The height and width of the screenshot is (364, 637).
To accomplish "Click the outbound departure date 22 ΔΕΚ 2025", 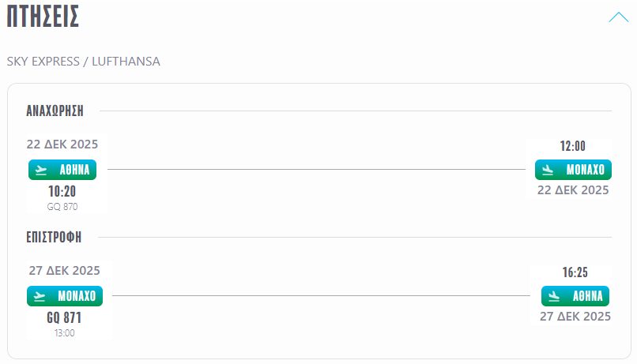I will tap(62, 144).
